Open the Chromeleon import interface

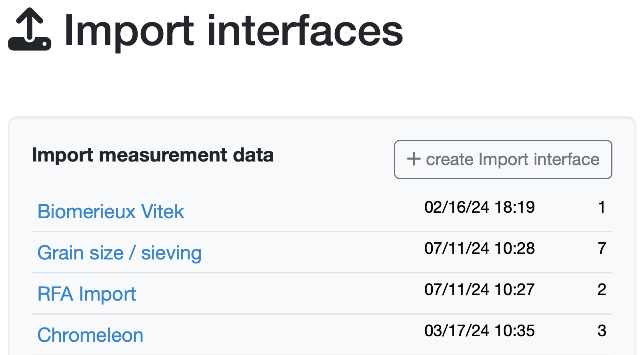coord(90,335)
